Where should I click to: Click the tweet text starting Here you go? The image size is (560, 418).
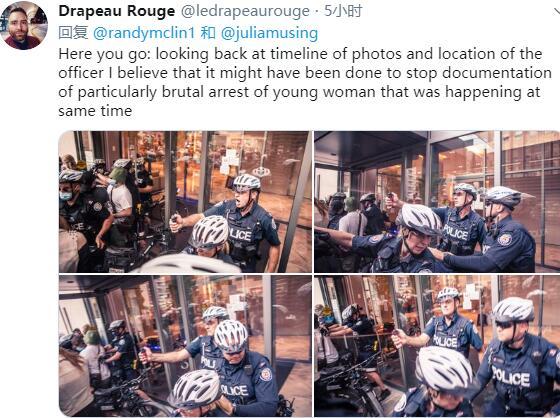click(305, 82)
